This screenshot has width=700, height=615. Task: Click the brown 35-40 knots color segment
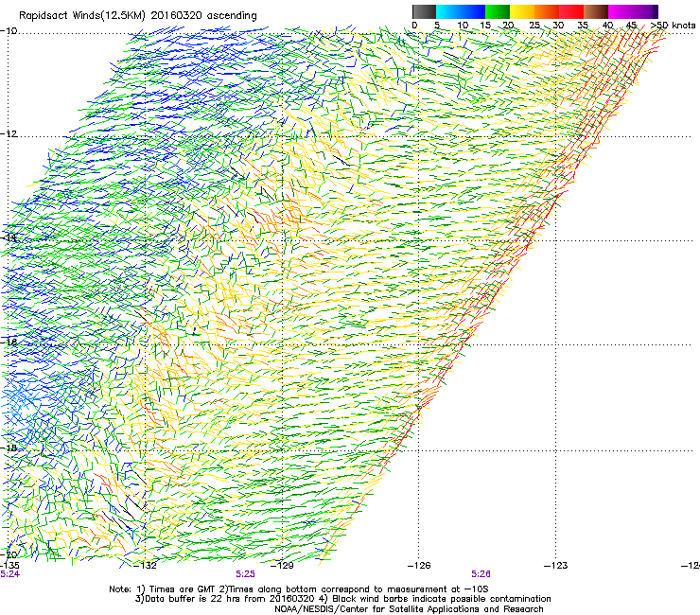(596, 11)
